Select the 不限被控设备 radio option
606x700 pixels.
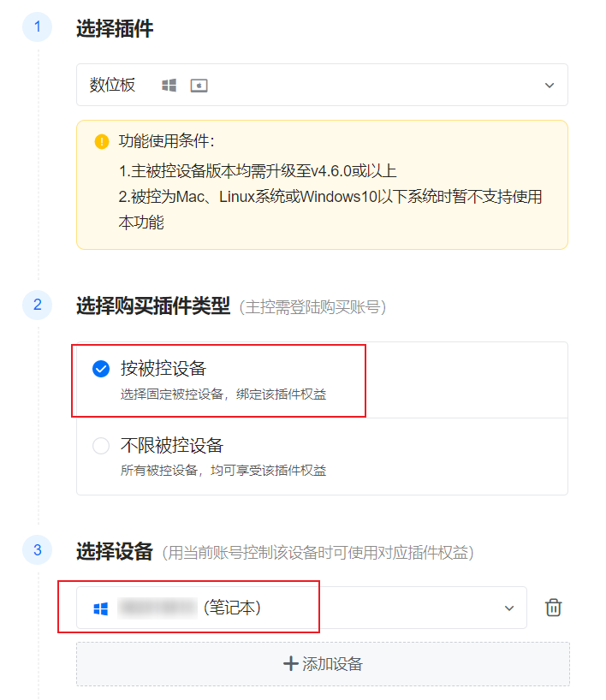[x=101, y=446]
